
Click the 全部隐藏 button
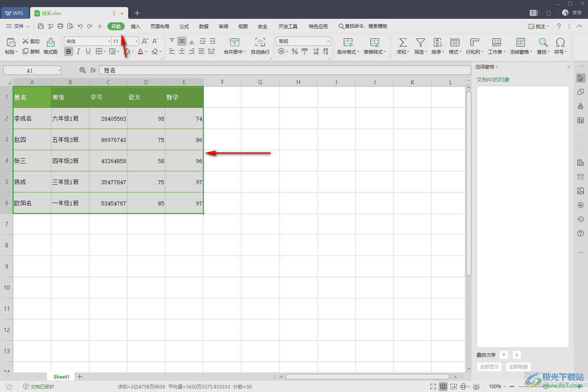coord(518,367)
